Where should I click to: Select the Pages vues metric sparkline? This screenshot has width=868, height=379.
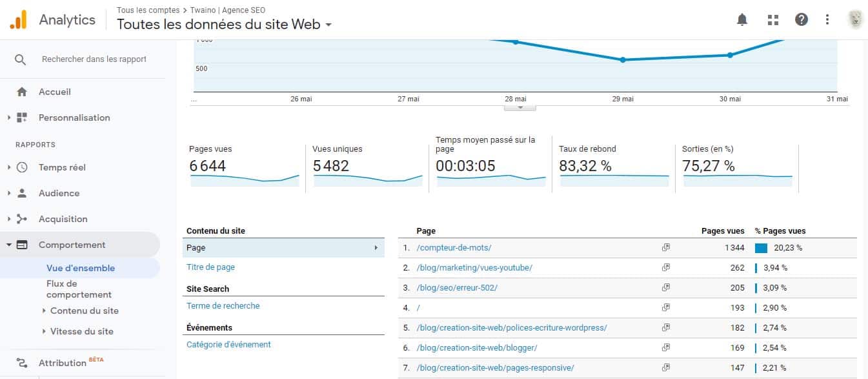tap(245, 180)
